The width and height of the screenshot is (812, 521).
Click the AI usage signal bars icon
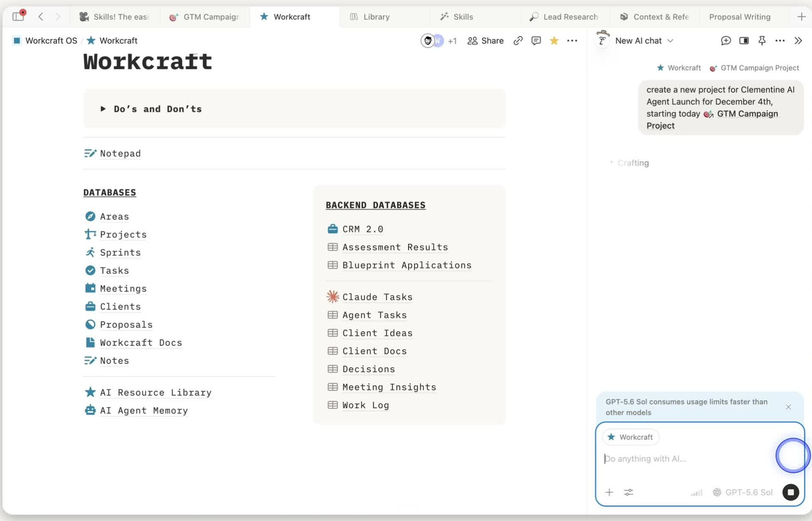(x=697, y=492)
